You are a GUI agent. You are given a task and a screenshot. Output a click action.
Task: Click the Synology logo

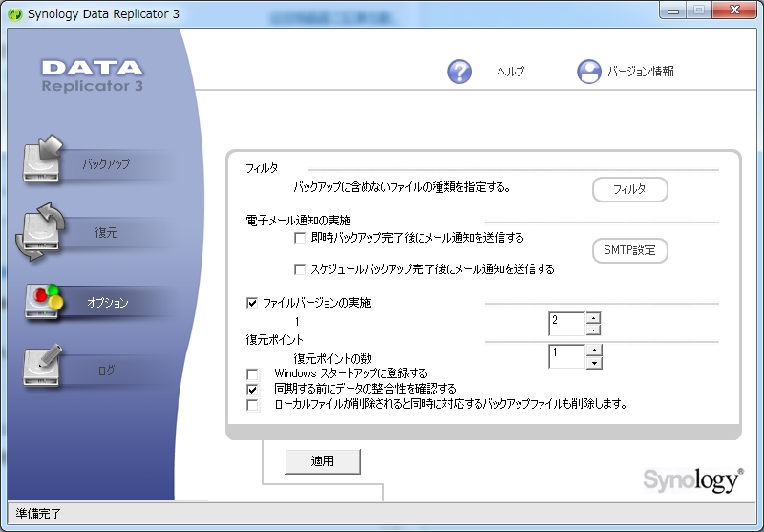tap(693, 480)
